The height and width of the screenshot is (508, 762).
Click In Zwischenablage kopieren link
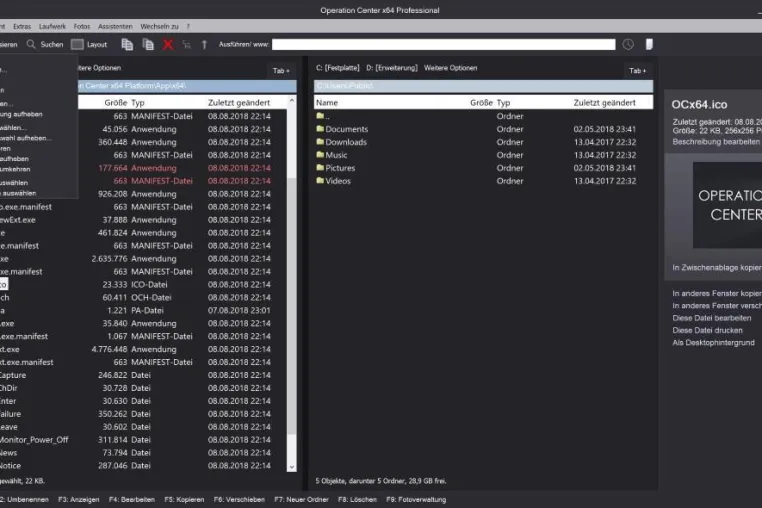(717, 267)
